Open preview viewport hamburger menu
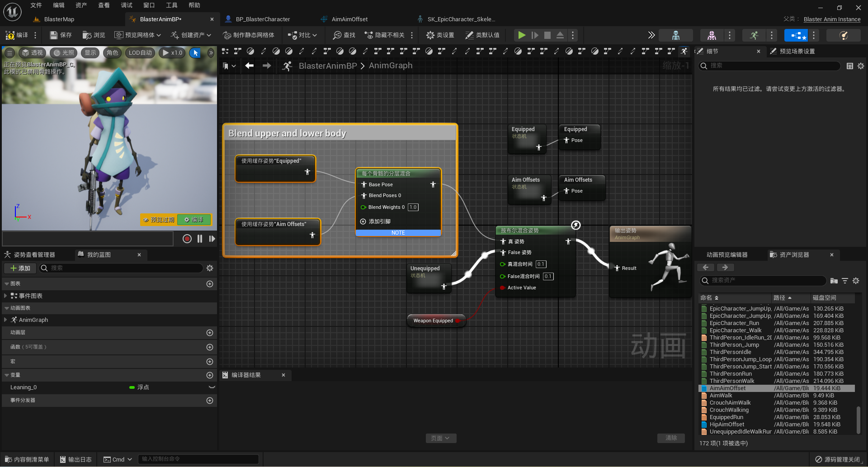868x467 pixels. tap(9, 53)
